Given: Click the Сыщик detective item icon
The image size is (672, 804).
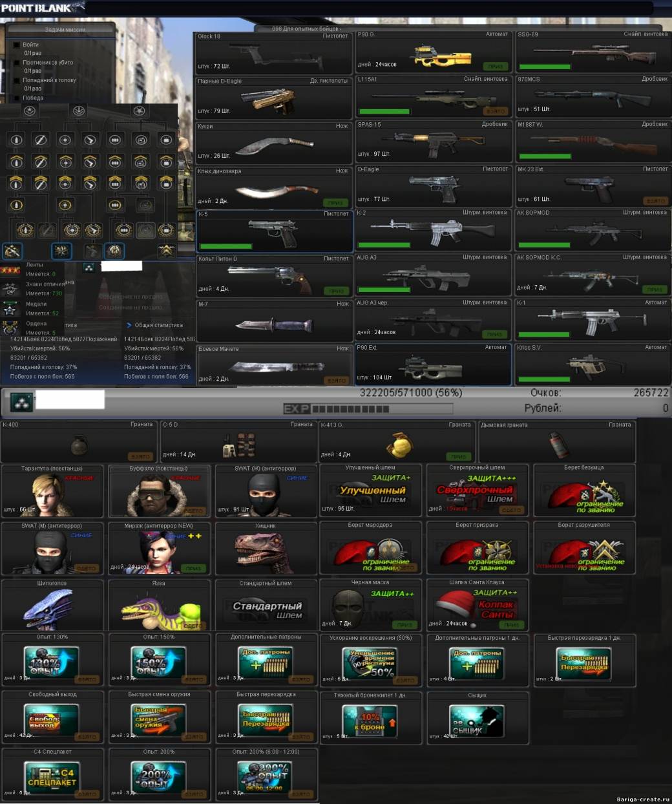Looking at the screenshot, I should point(477,721).
